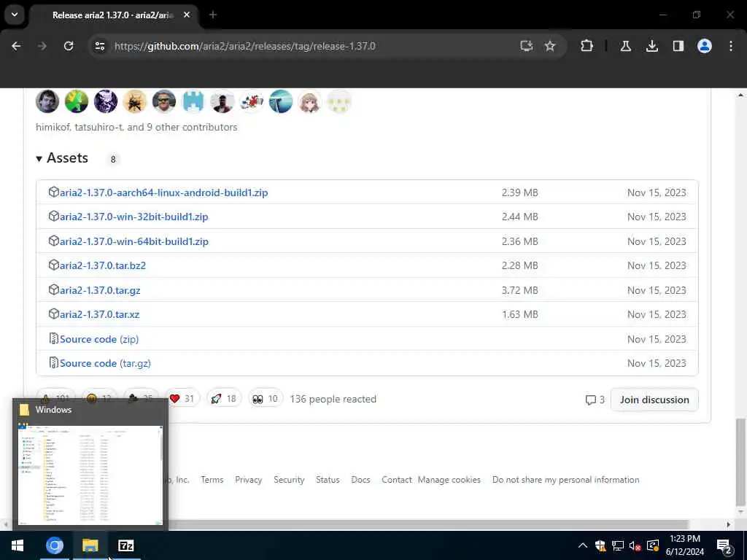This screenshot has height=560, width=747.
Task: Click package icon beside aria2-1.37.0.tar.xz
Action: pyautogui.click(x=54, y=314)
